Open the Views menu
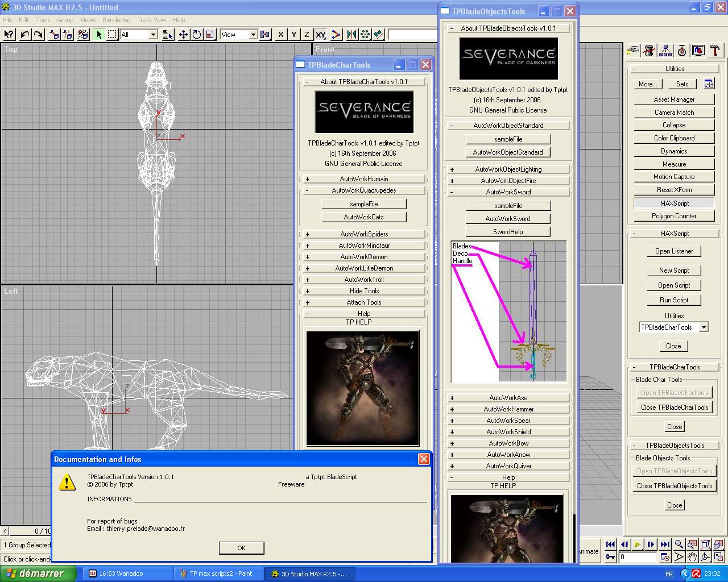 tap(88, 20)
